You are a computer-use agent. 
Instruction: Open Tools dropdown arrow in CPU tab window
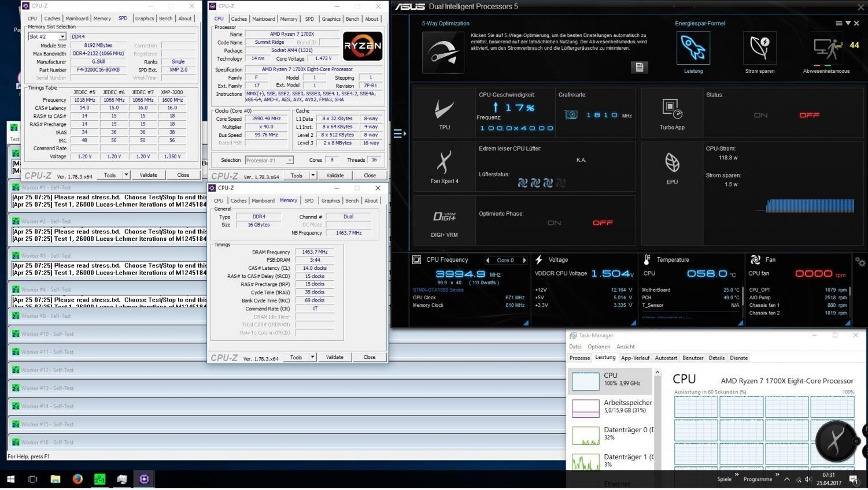pyautogui.click(x=313, y=175)
